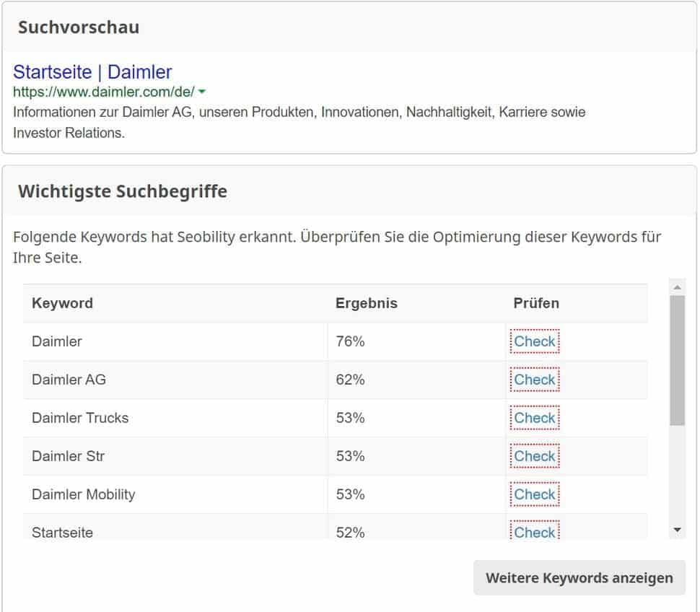This screenshot has width=700, height=612.
Task: Click the 52% result value
Action: [350, 532]
